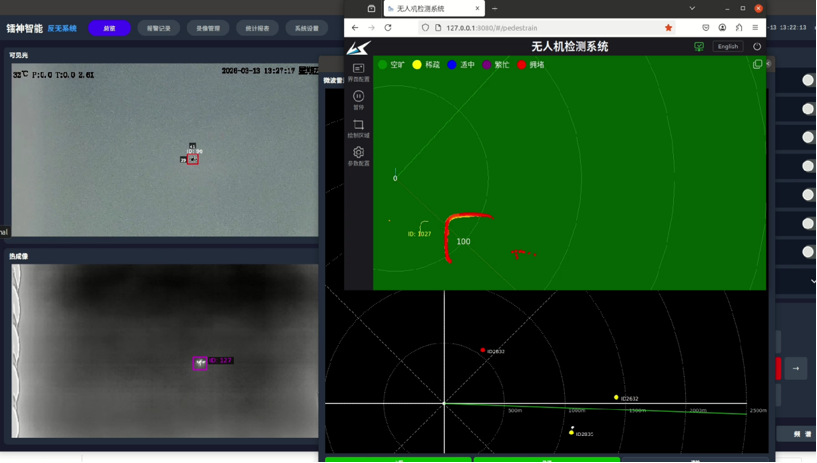The width and height of the screenshot is (817, 463).
Task: Open the 报警记录 alarm records tab
Action: pos(158,28)
